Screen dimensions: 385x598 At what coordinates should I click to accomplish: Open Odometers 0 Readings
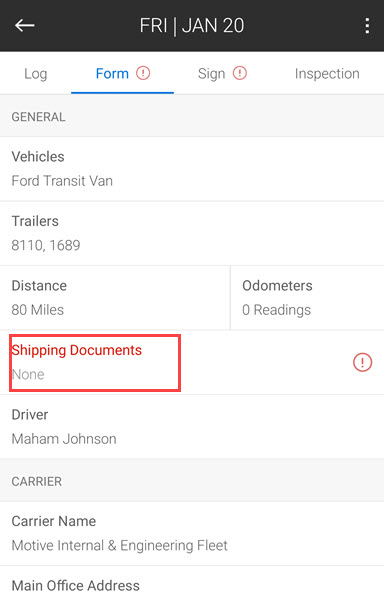click(x=307, y=298)
